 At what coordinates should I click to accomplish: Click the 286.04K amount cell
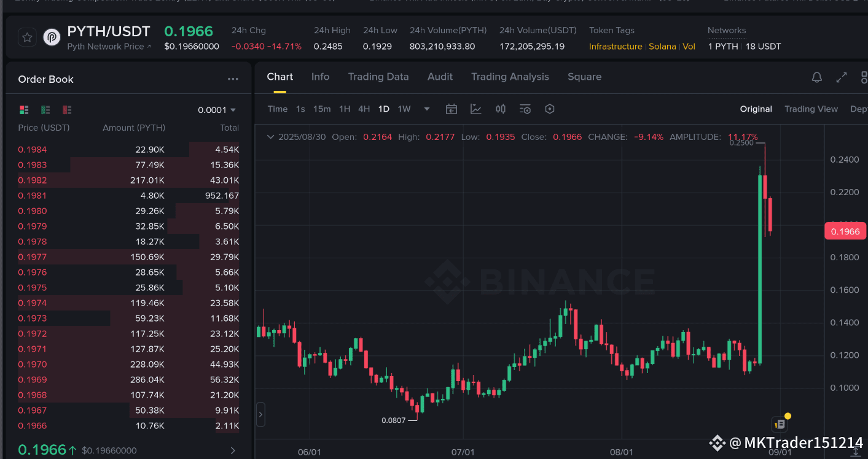click(x=147, y=380)
